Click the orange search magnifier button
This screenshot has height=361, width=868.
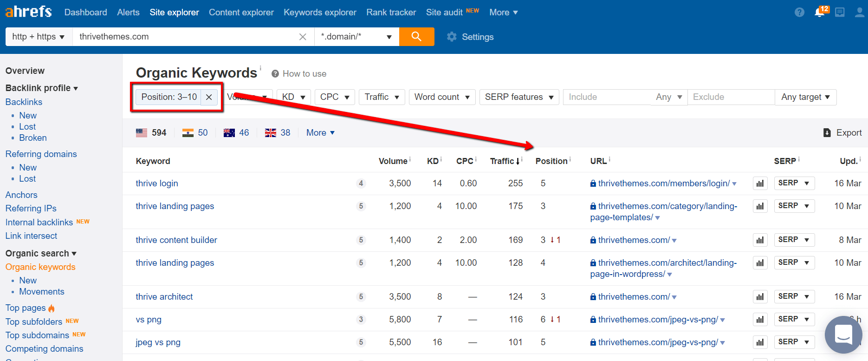click(416, 37)
